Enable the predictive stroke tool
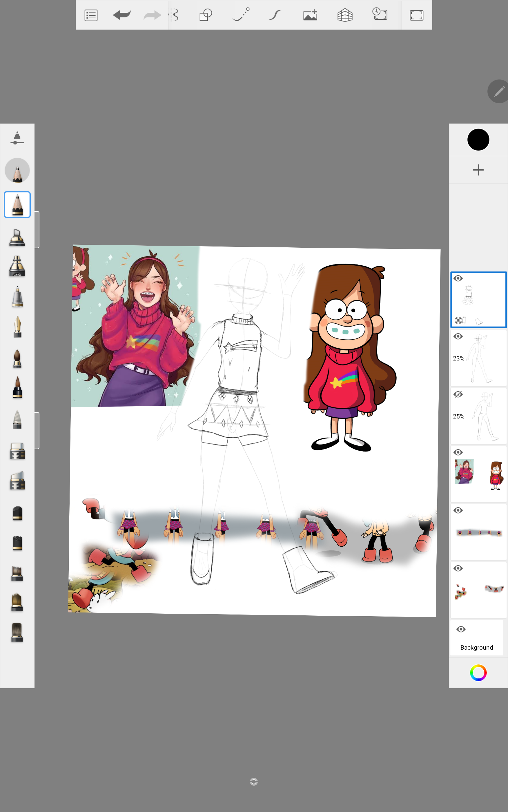This screenshot has height=812, width=508. click(241, 14)
